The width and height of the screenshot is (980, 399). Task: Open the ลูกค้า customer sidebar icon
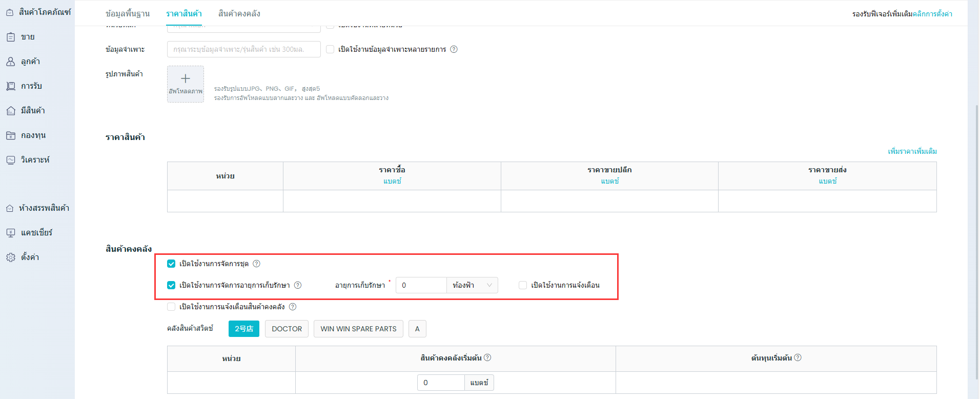coord(11,62)
